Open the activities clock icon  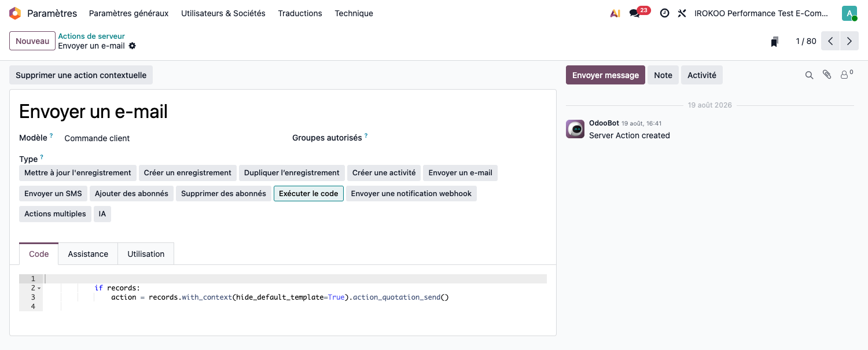(x=665, y=13)
